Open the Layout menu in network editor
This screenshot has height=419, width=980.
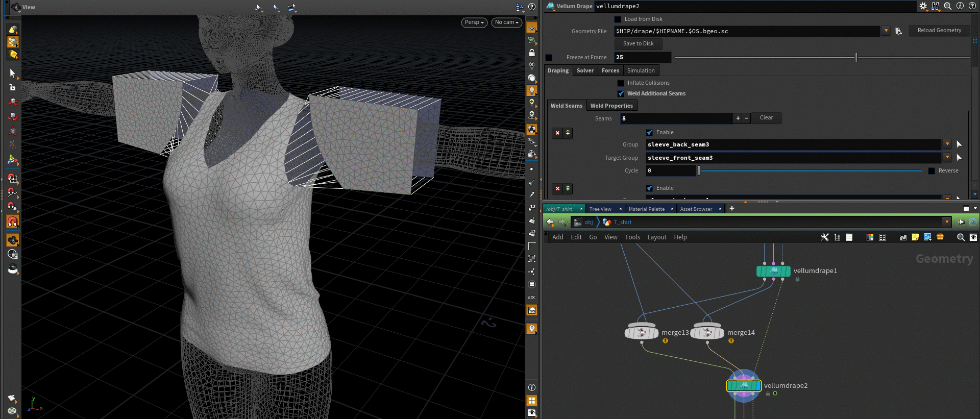click(x=657, y=237)
